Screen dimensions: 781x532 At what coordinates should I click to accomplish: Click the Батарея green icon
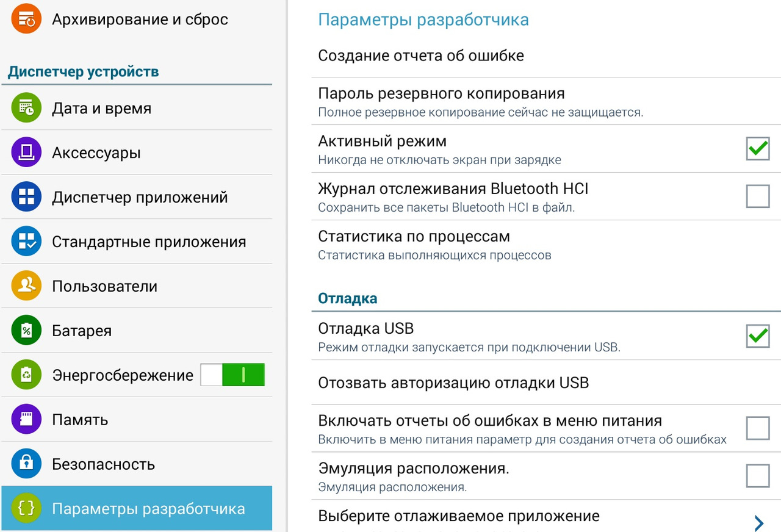(26, 331)
